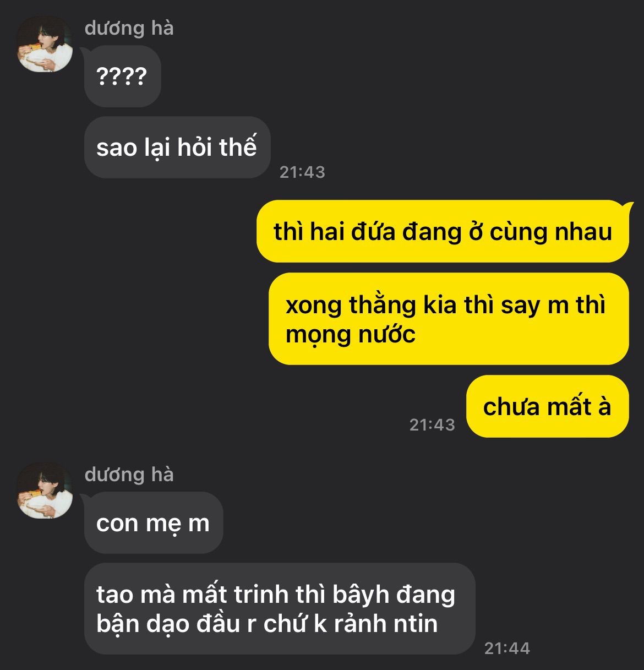This screenshot has width=644, height=670.
Task: Tap the 21:44 timestamp of the last message
Action: click(x=507, y=649)
